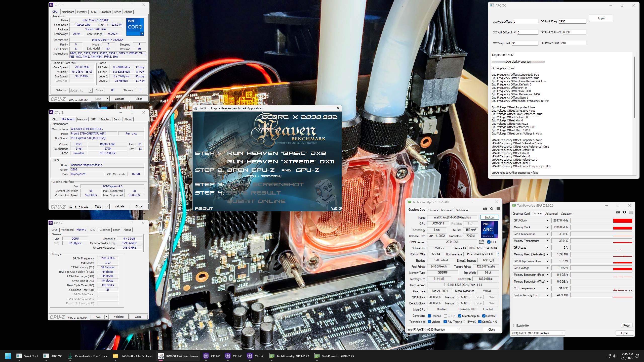Image resolution: width=644 pixels, height=362 pixels.
Task: Switch to the Bench tab in CPU-Z CPU window
Action: pos(117,12)
